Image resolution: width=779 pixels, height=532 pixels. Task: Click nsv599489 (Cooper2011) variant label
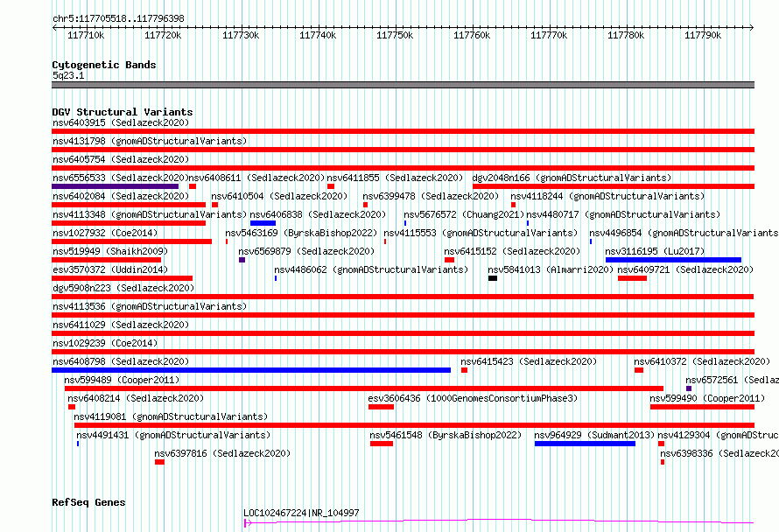pyautogui.click(x=122, y=380)
